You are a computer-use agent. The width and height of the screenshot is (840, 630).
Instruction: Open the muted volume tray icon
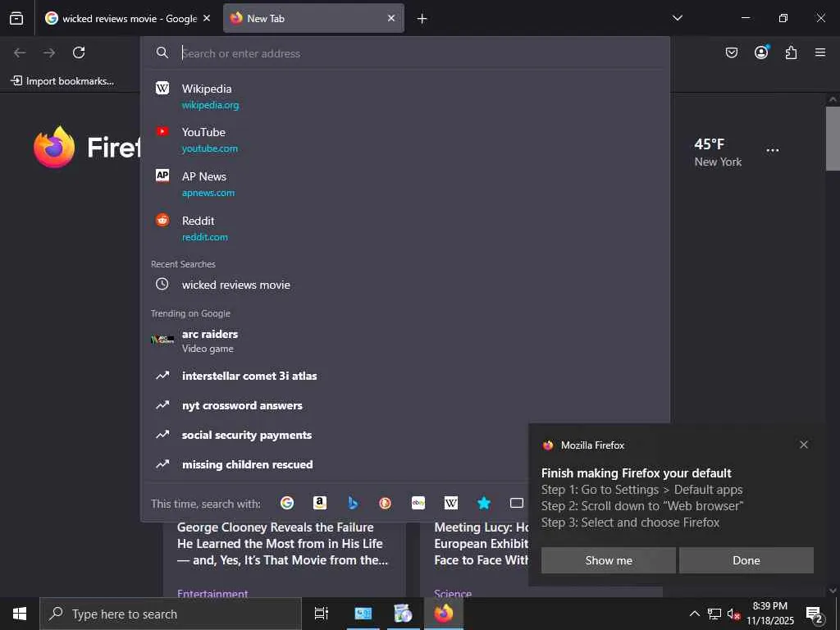[733, 614]
